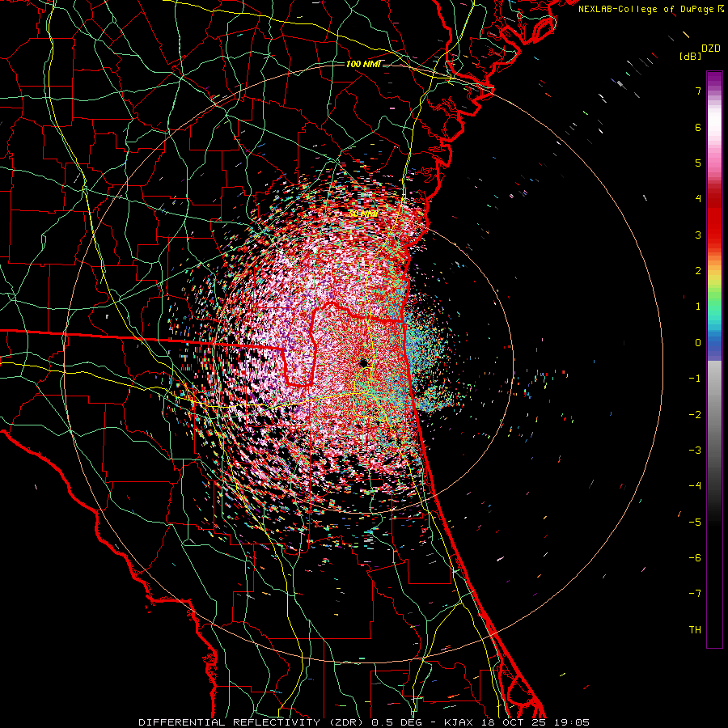Click the 7 value on the color scale
This screenshot has width=728, height=728.
698,91
